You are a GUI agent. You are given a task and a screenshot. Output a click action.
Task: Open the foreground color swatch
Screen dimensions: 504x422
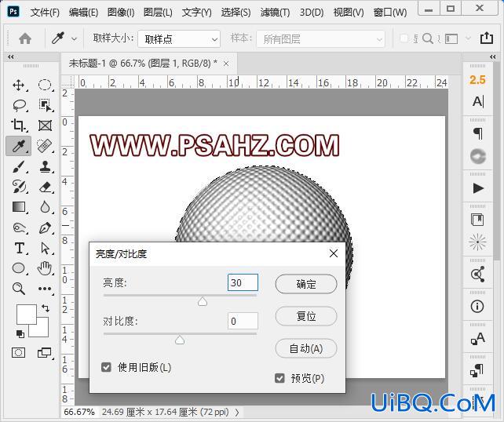tap(27, 314)
